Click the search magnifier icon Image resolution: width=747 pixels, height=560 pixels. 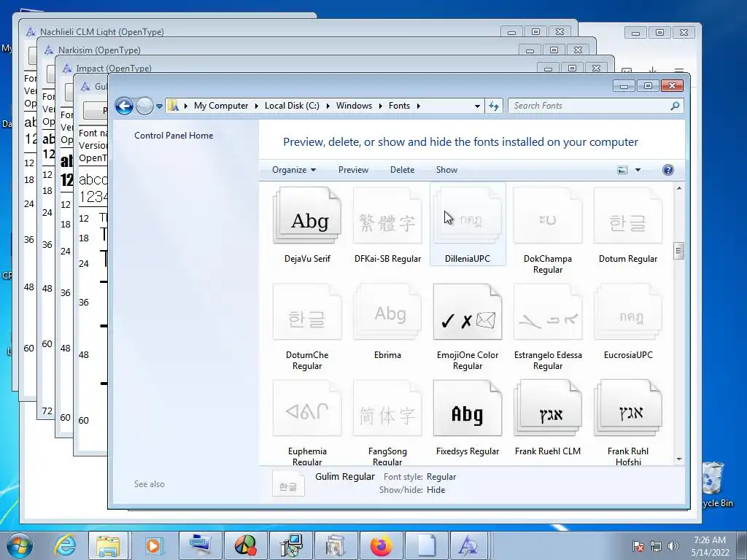point(675,106)
